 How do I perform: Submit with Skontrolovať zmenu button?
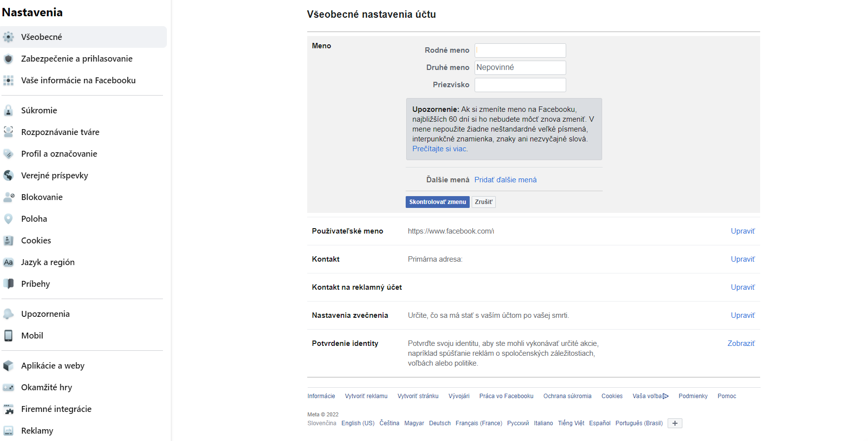pos(437,202)
